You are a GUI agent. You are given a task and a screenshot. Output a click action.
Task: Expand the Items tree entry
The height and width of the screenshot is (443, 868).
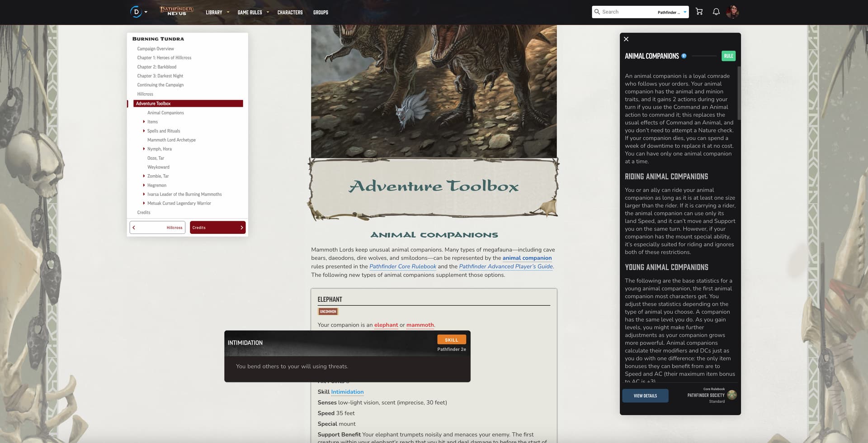(x=144, y=122)
